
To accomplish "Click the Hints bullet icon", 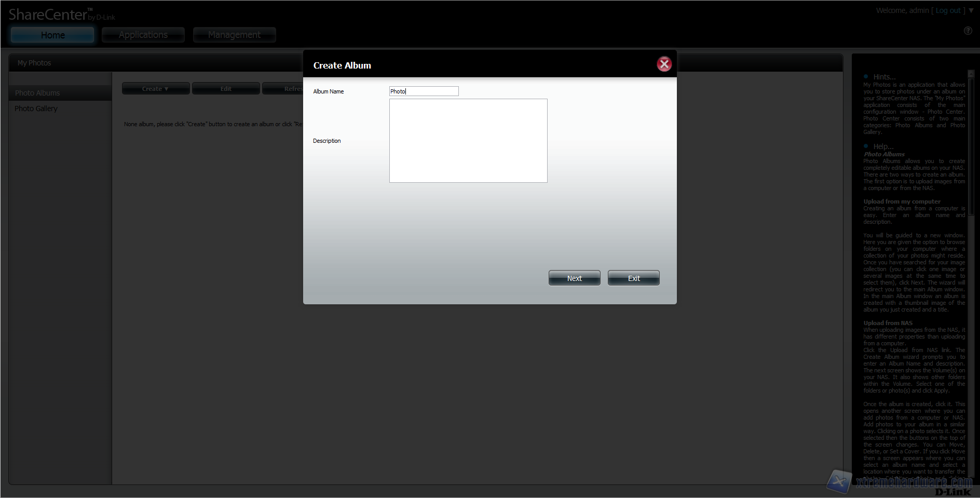I will click(x=866, y=77).
